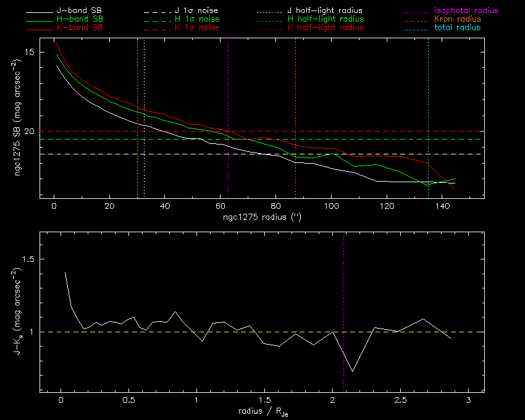The image size is (525, 420).
Task: Click the 'J-band SB' legend label
Action: click(x=79, y=10)
